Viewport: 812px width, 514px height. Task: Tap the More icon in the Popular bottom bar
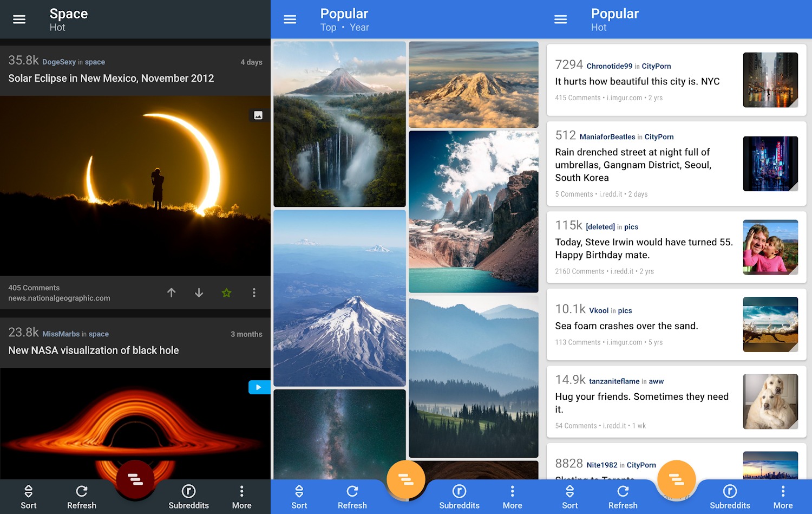pos(512,496)
